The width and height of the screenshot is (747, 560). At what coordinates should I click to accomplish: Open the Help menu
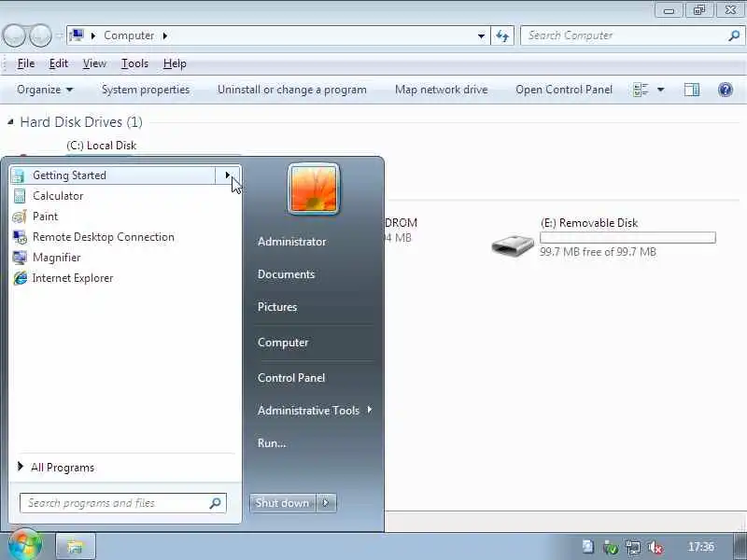pyautogui.click(x=175, y=63)
